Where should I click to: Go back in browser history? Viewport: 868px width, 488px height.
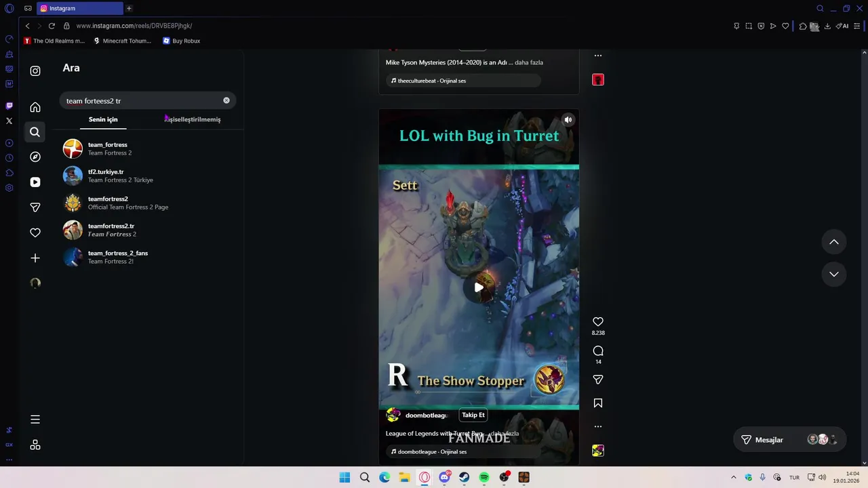click(x=27, y=26)
